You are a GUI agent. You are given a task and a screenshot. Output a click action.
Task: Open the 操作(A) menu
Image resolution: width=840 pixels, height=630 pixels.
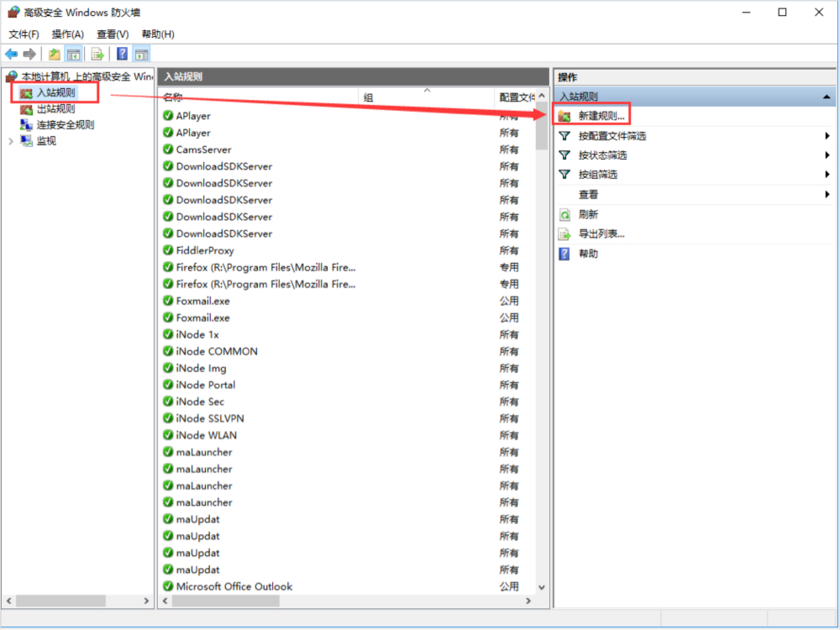[67, 34]
